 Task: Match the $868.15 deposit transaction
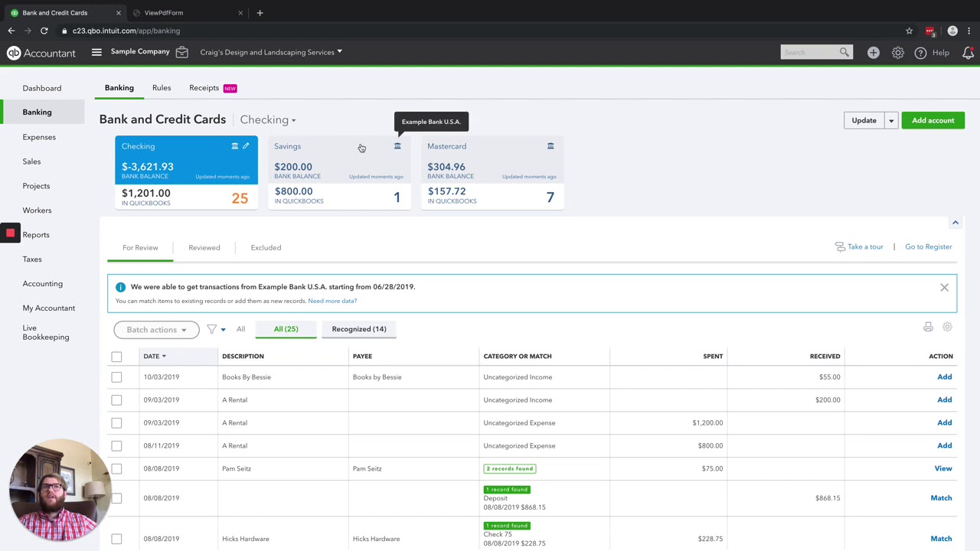(x=941, y=497)
